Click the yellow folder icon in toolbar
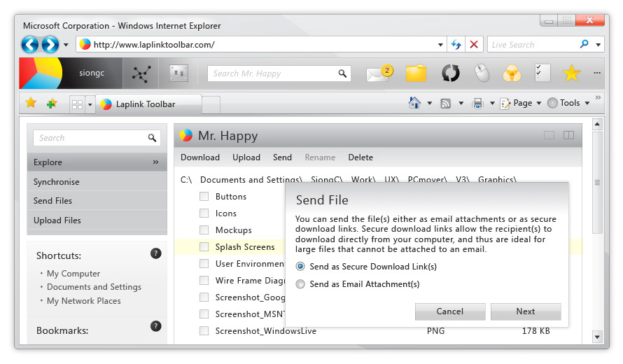Viewport: 623px width, 364px height. [416, 73]
